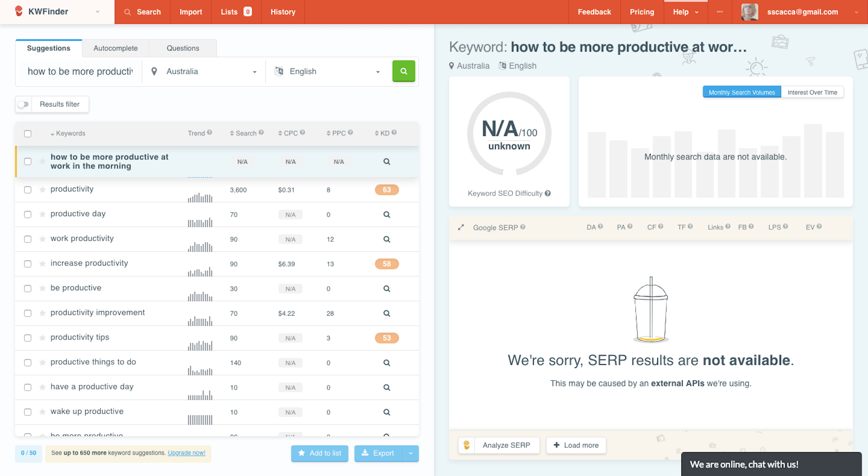Tick the checkbox for 'increase productivity'
The height and width of the screenshot is (476, 868).
coord(28,264)
